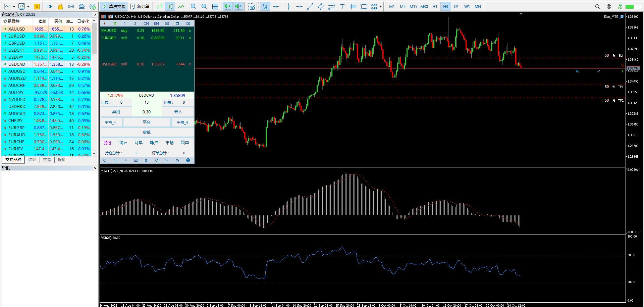
Task: Open the 报价 tab in Market Watch
Action: (x=61, y=160)
